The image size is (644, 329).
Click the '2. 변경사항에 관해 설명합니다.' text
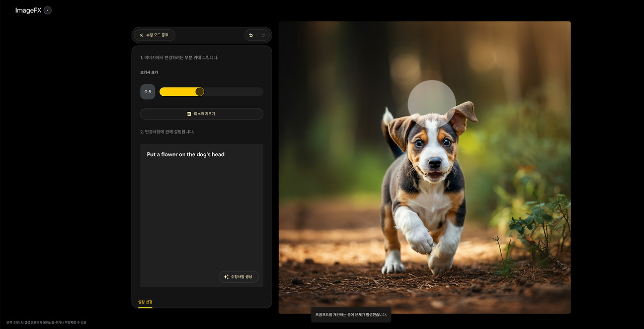coord(167,131)
